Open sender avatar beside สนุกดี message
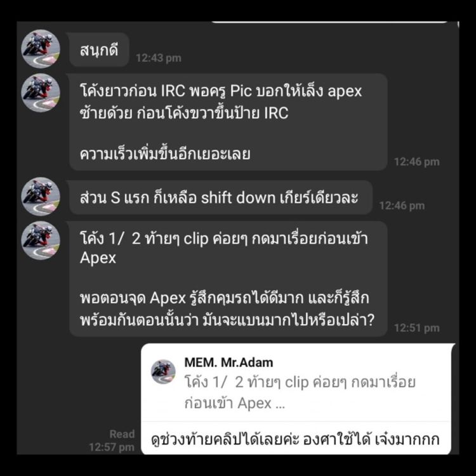The height and width of the screenshot is (476, 476). point(41,49)
